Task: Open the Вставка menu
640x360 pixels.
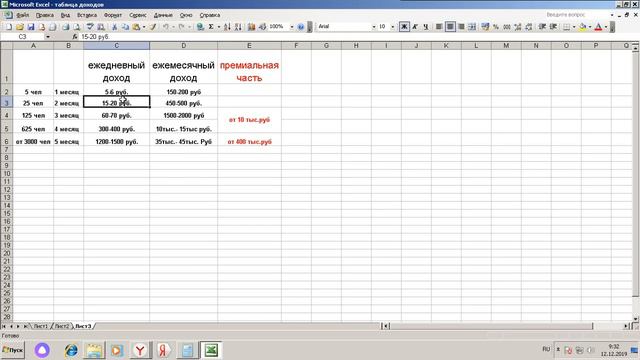Action: pyautogui.click(x=87, y=15)
